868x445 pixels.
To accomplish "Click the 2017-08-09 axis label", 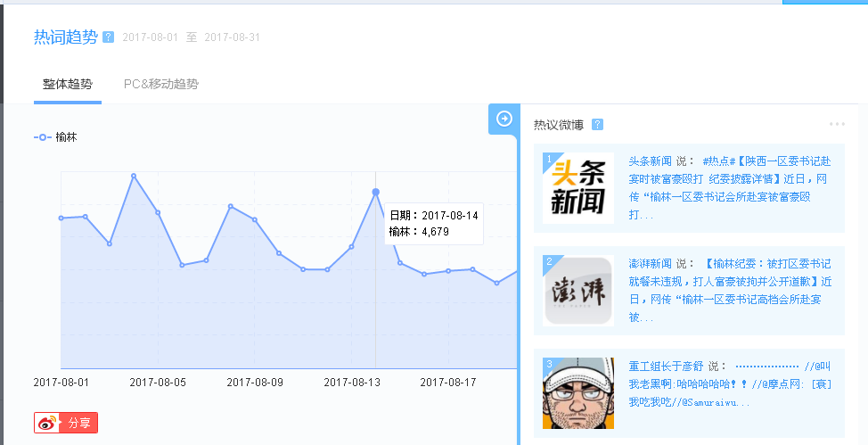I will point(255,383).
